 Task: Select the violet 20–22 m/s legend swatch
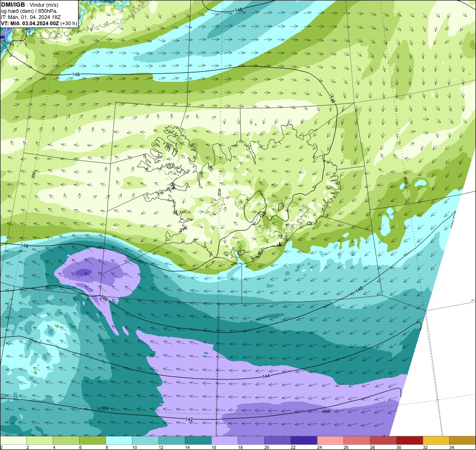pos(278,440)
